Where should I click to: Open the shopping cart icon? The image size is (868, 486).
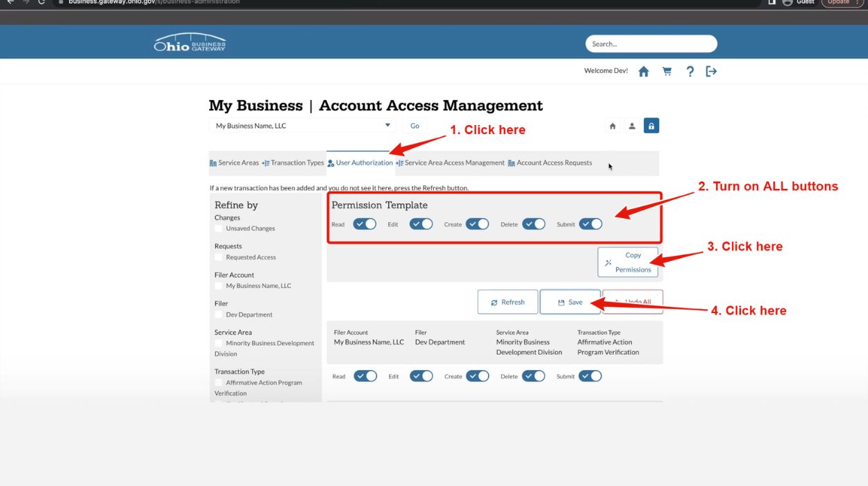[667, 72]
